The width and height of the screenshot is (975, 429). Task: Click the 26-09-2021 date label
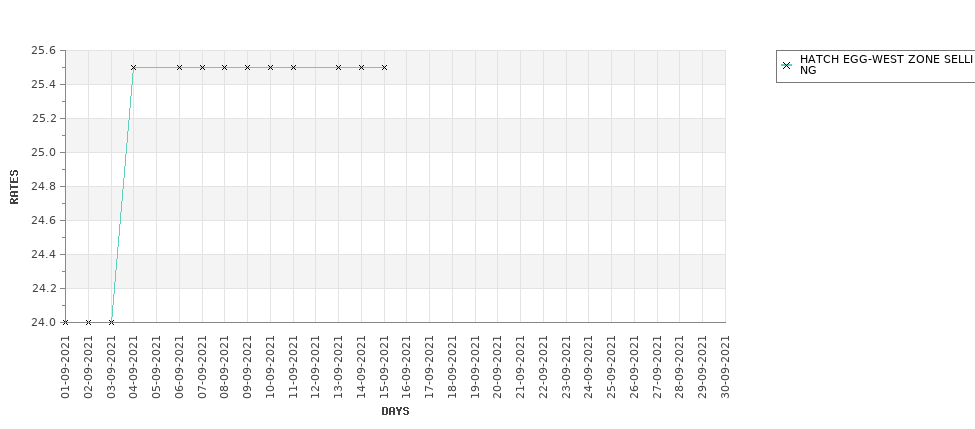point(634,367)
